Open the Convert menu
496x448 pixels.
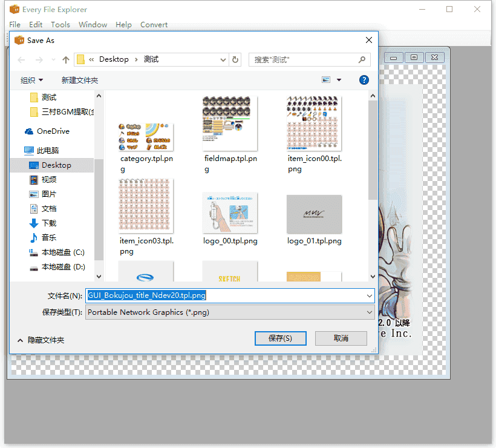tap(154, 25)
